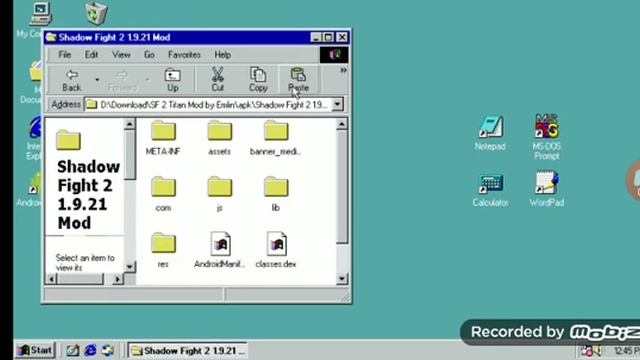Open the Help menu
This screenshot has height=360, width=640.
(x=222, y=55)
